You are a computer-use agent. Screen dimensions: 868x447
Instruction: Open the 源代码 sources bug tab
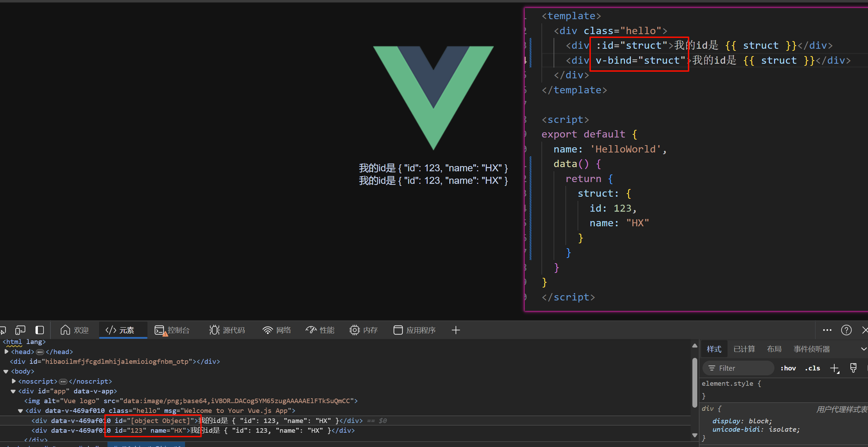coord(227,330)
